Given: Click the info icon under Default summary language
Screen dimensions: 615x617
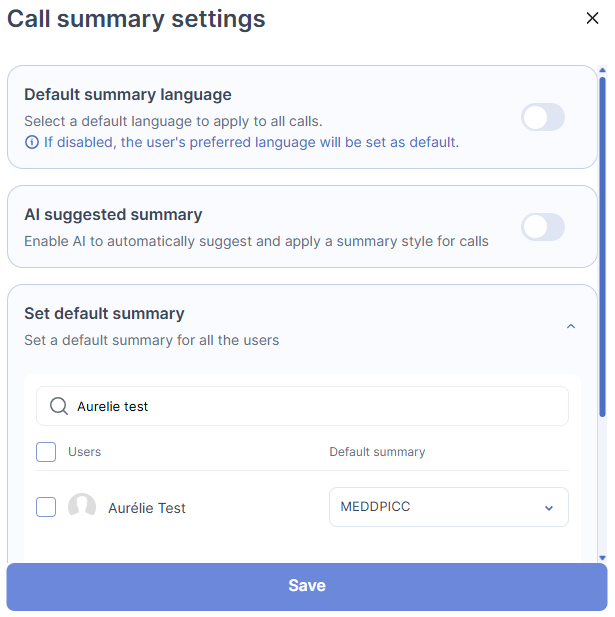Looking at the screenshot, I should click(x=32, y=142).
